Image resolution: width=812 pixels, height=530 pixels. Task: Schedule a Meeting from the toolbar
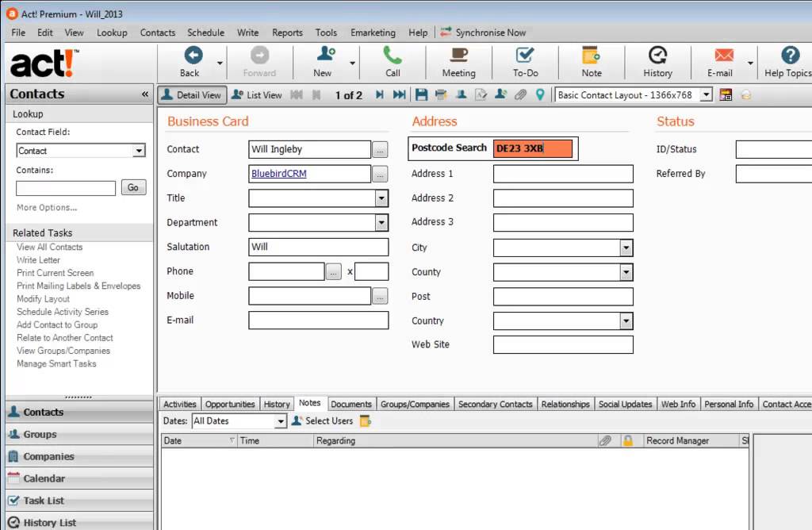tap(459, 62)
